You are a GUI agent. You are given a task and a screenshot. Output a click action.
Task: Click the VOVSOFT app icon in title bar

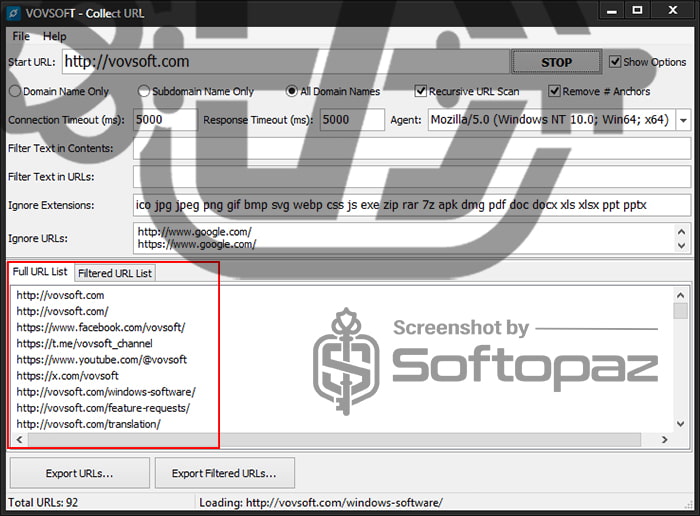pyautogui.click(x=13, y=13)
